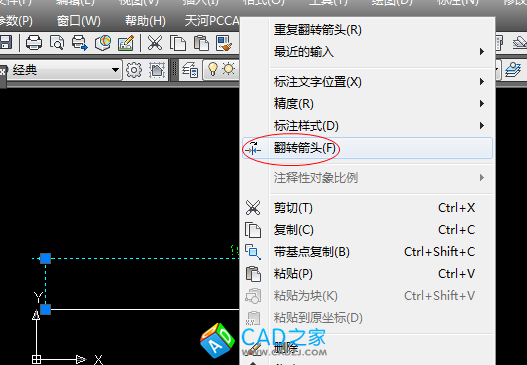Screen dimensions: 527x365
Task: Choose 带基点复制(B) from context menu
Action: (367, 252)
